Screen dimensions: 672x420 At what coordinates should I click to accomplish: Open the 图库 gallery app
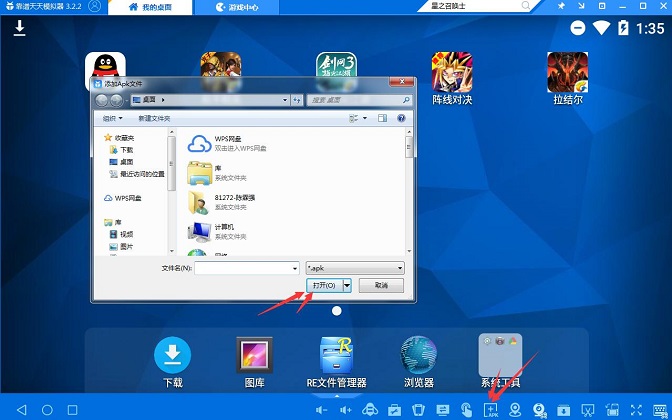[x=255, y=362]
